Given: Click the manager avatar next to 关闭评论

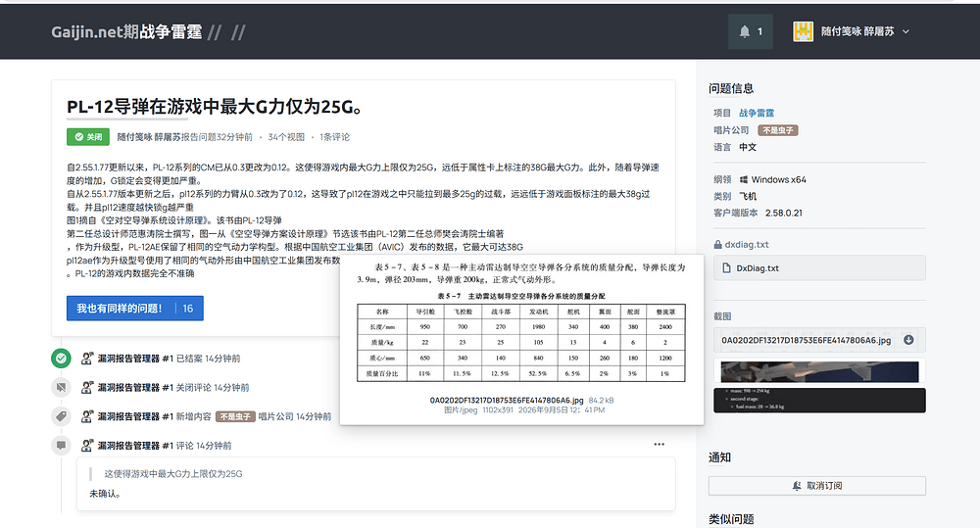Looking at the screenshot, I should coord(87,387).
